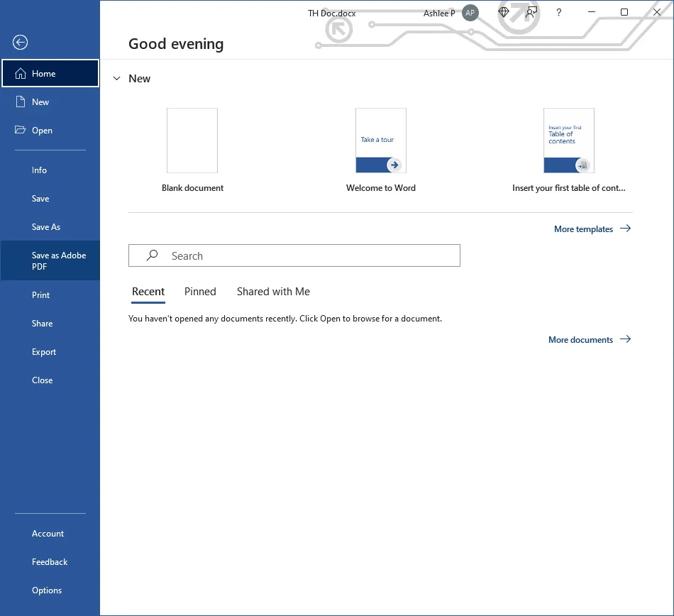Maximize the Word window

click(x=624, y=12)
